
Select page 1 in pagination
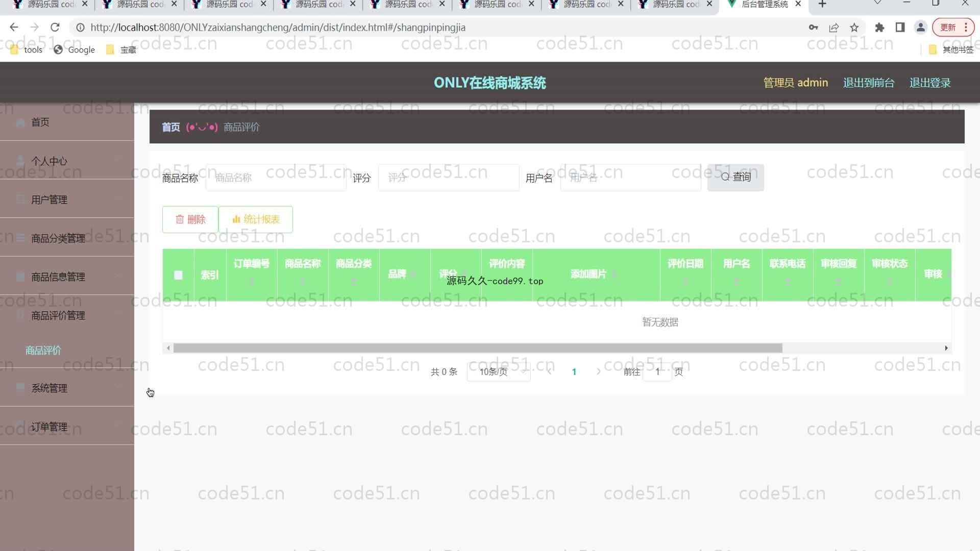click(574, 372)
